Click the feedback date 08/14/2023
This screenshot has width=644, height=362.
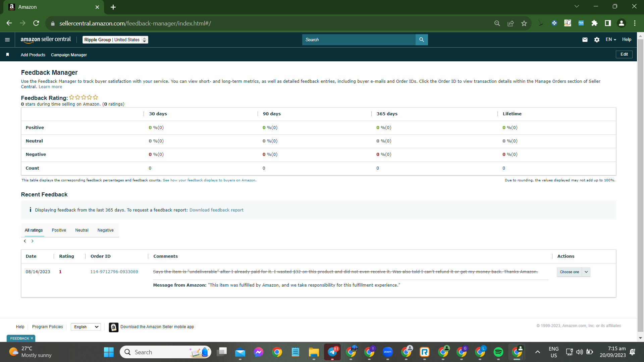pos(38,272)
